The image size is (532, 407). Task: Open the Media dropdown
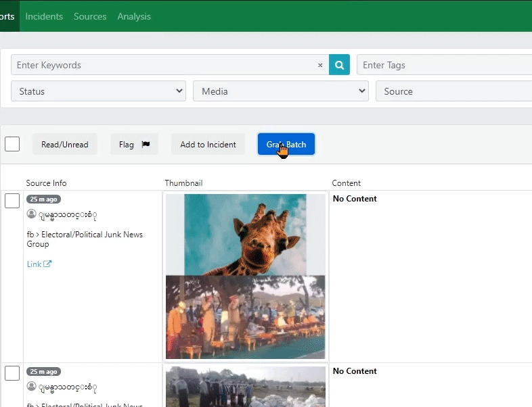[281, 91]
